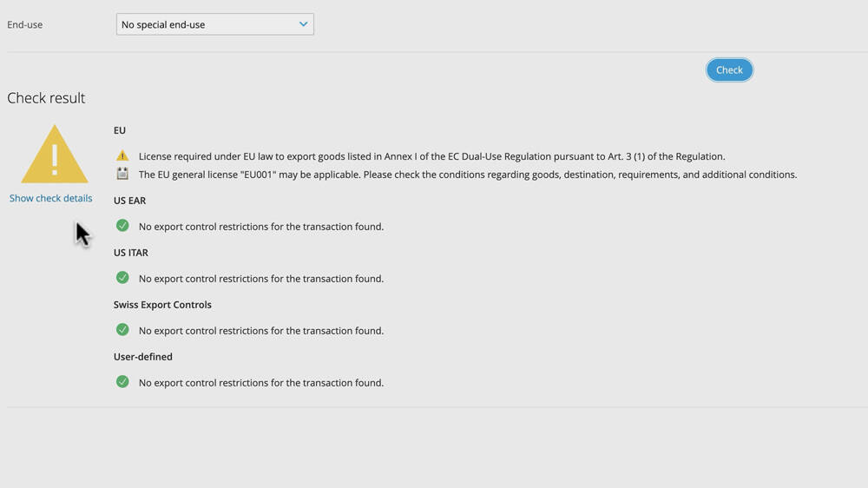This screenshot has height=488, width=868.
Task: Click the small EU license warning icon
Action: [122, 155]
